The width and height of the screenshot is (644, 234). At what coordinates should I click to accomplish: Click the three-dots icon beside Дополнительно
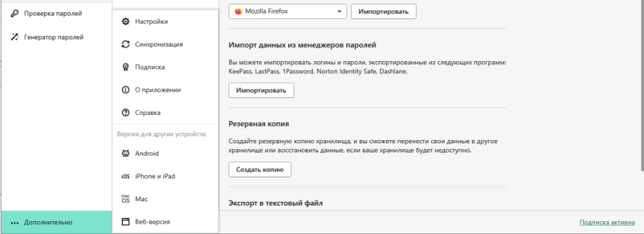click(15, 223)
